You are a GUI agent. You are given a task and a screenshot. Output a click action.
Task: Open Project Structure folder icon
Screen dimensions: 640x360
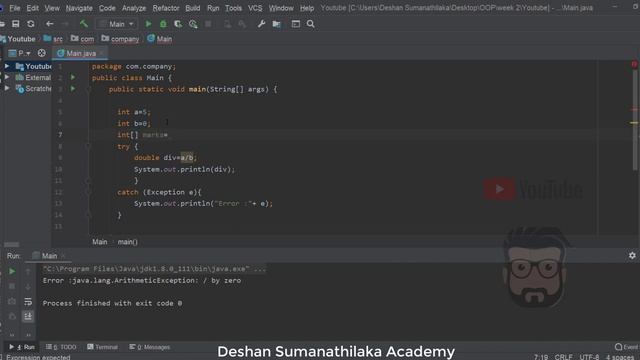(x=277, y=24)
